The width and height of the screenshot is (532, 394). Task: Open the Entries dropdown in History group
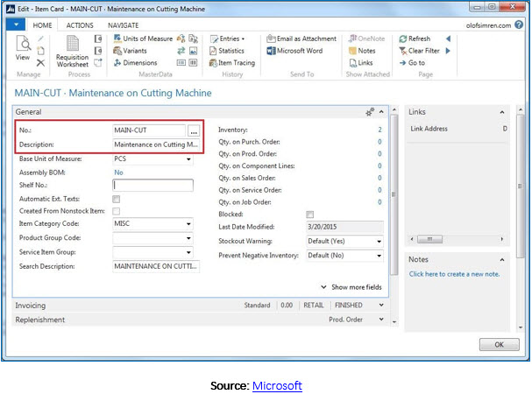tap(227, 39)
